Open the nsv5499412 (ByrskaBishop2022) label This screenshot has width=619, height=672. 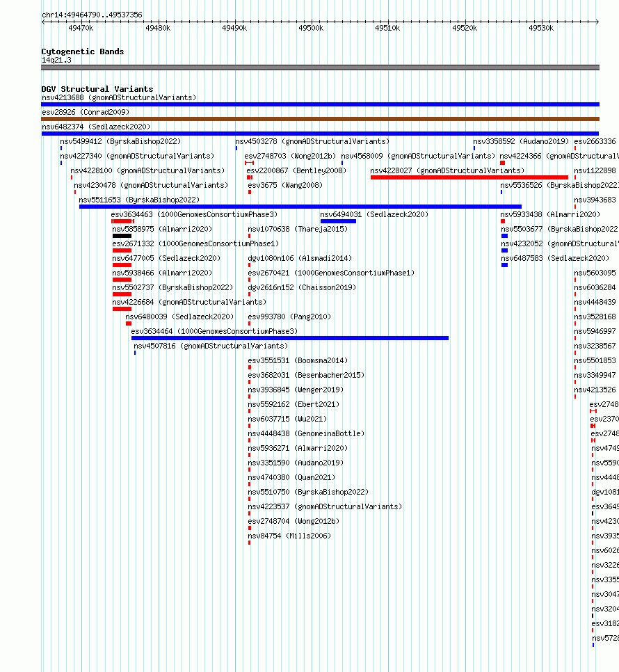click(x=120, y=141)
